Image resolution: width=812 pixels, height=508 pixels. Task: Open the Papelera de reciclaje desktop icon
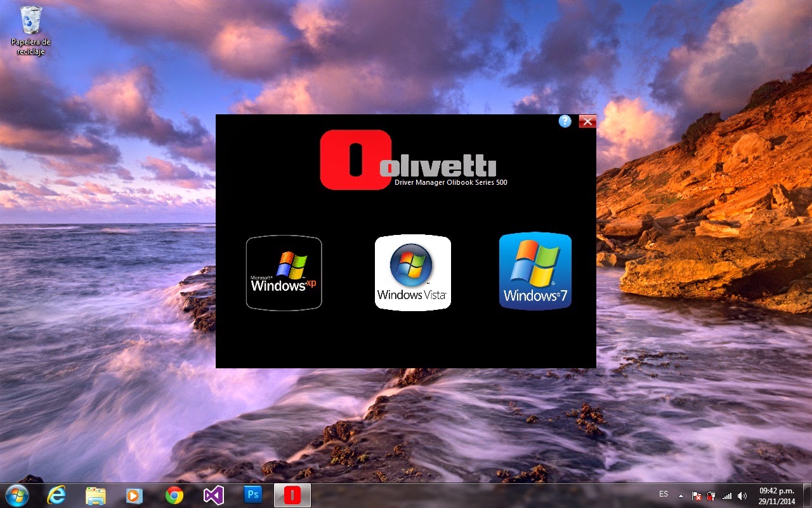point(30,30)
